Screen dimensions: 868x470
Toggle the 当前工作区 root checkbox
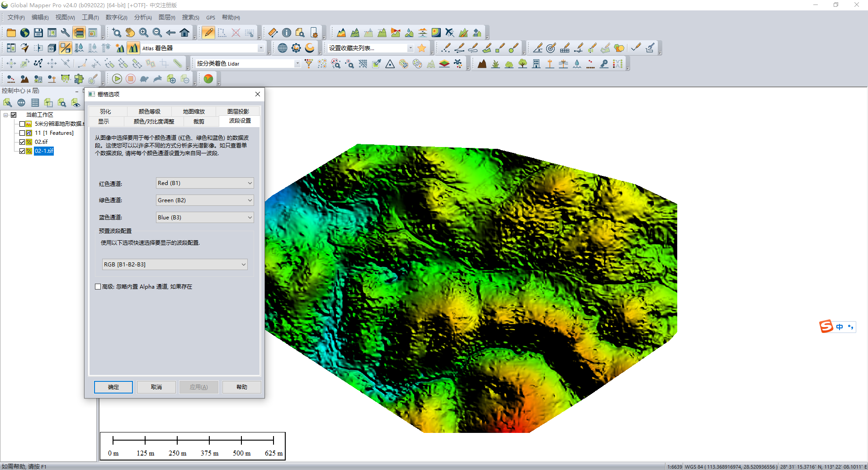click(x=14, y=115)
